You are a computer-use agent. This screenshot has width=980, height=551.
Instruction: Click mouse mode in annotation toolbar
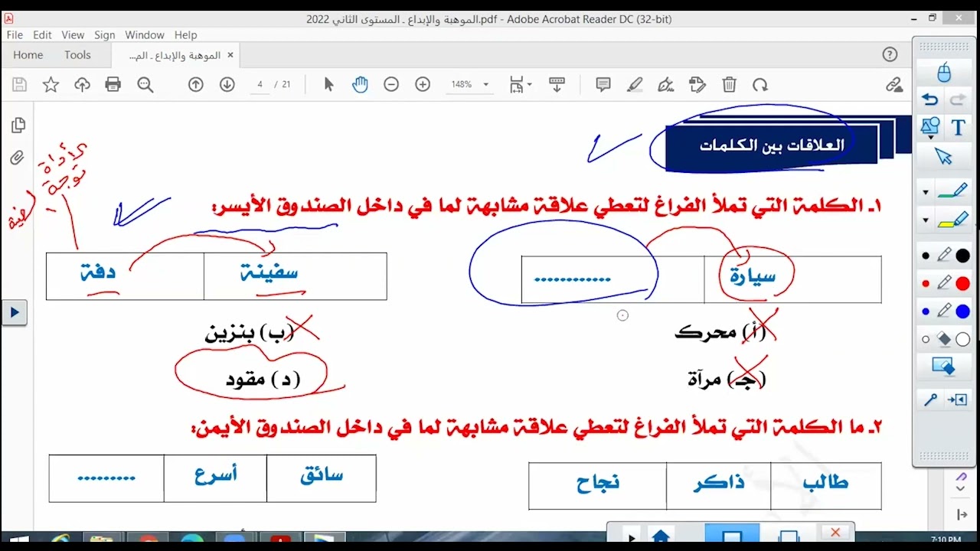click(x=944, y=73)
